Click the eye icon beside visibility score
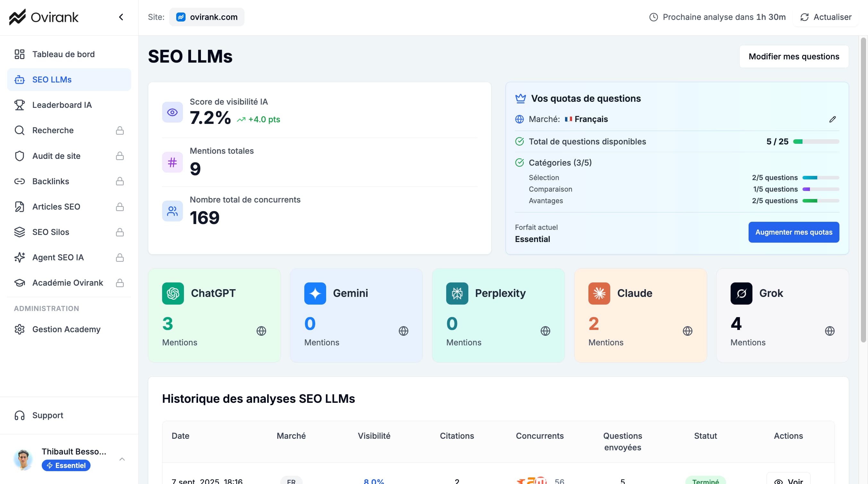 [172, 112]
